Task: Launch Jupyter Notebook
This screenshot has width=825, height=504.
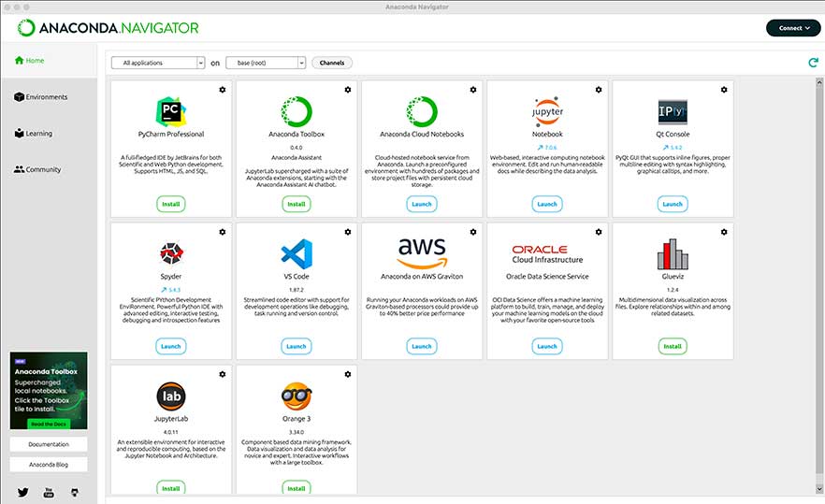Action: pyautogui.click(x=547, y=204)
